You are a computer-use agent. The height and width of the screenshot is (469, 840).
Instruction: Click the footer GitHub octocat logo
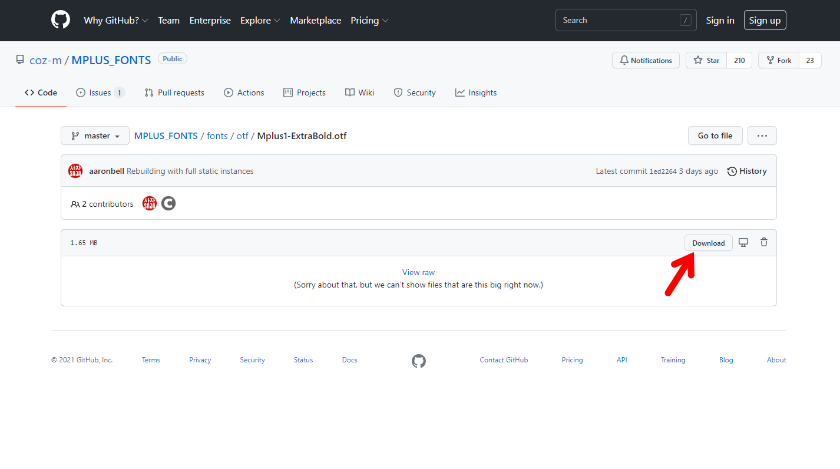pyautogui.click(x=419, y=361)
